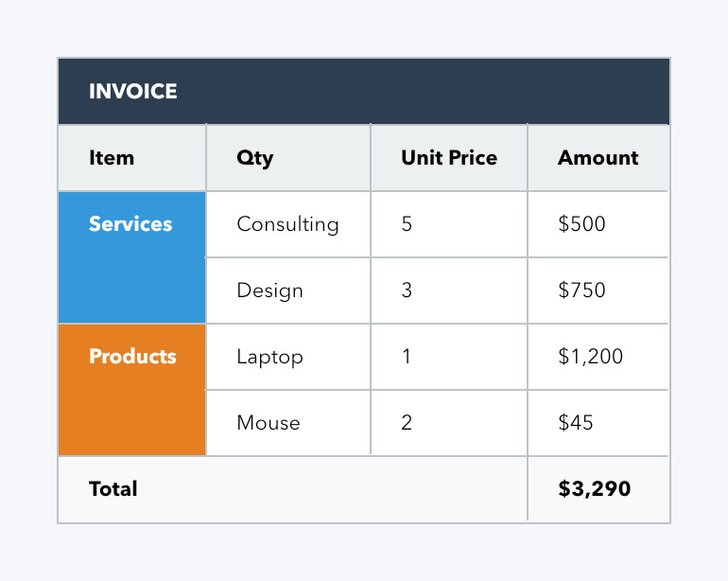Screen dimensions: 728x581
Task: Click the Unit Price column header
Action: coord(449,158)
